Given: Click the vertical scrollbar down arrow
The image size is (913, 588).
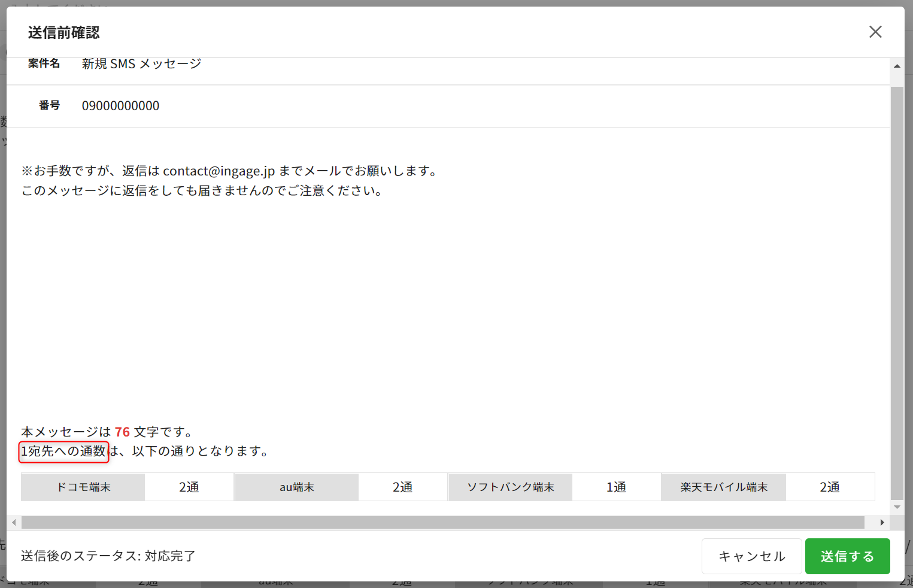Looking at the screenshot, I should 897,507.
